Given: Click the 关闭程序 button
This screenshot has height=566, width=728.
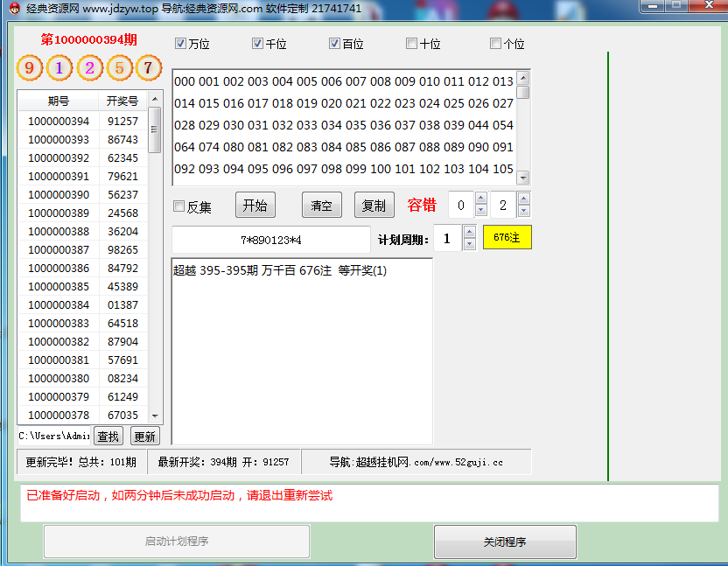Looking at the screenshot, I should point(505,542).
